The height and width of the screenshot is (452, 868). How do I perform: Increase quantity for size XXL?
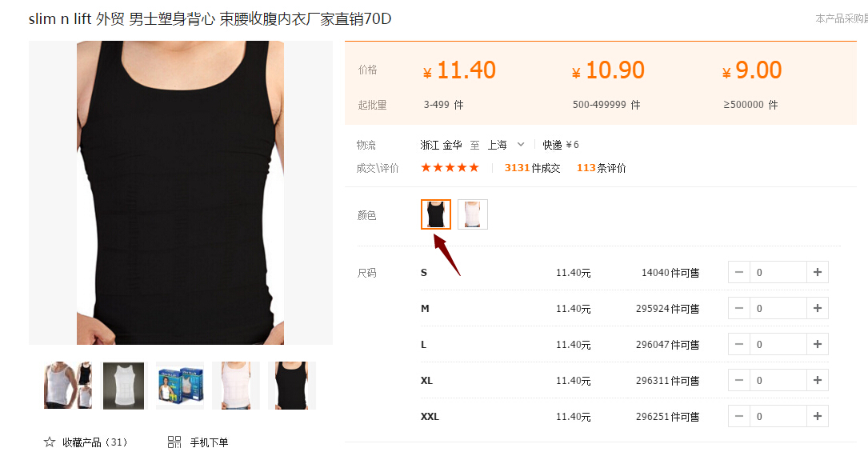tap(817, 416)
